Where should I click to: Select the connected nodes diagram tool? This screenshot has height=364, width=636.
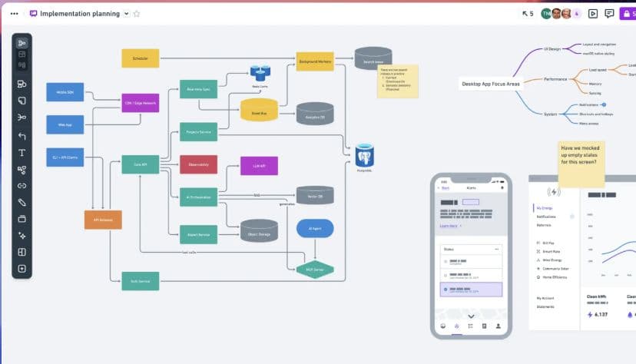22,170
